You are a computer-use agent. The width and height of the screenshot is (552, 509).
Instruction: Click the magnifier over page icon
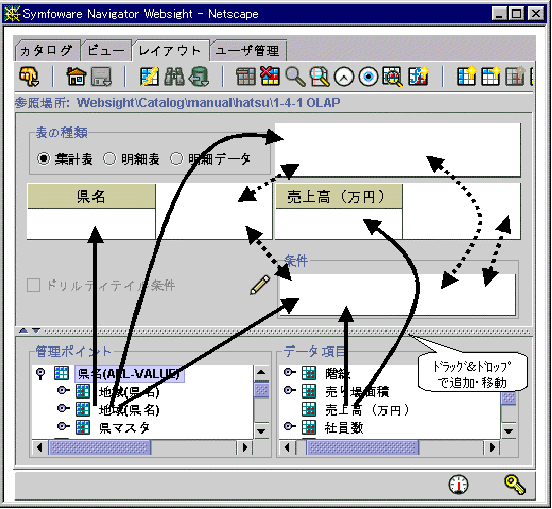[319, 76]
